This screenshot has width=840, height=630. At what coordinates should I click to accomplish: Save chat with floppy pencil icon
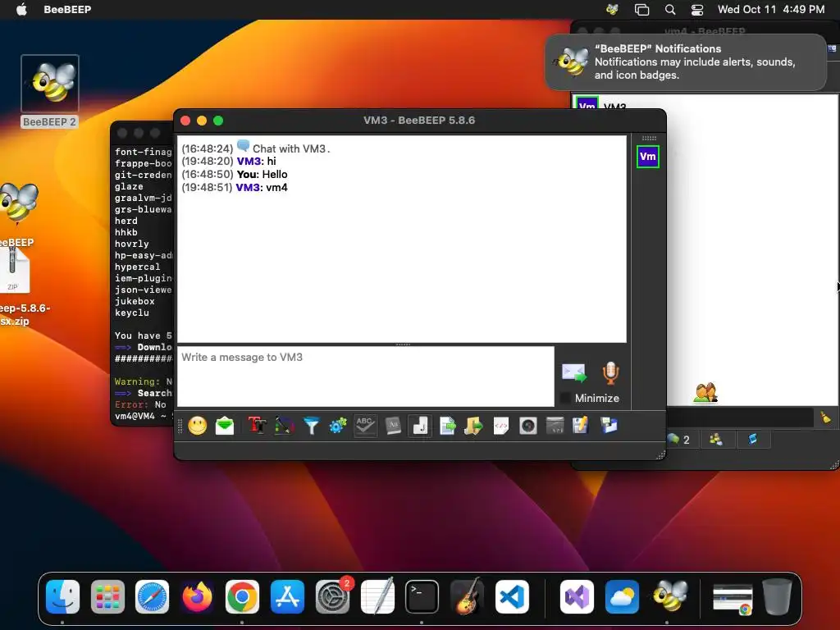[x=581, y=426]
